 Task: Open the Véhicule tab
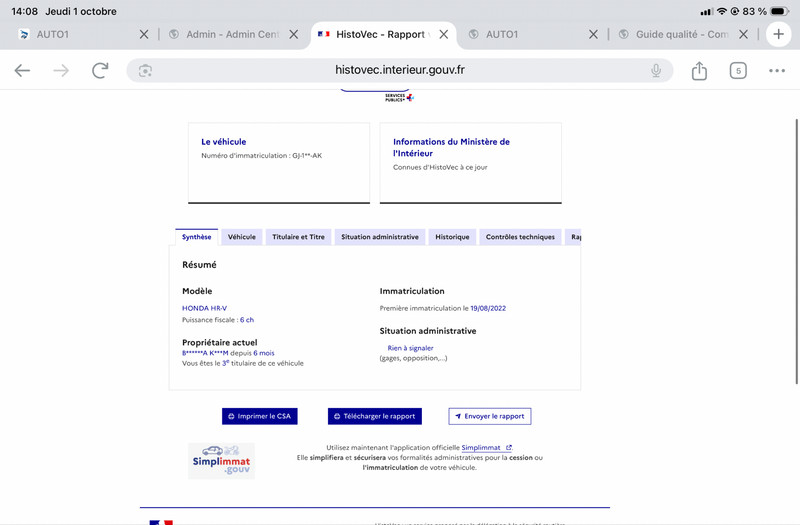(242, 237)
